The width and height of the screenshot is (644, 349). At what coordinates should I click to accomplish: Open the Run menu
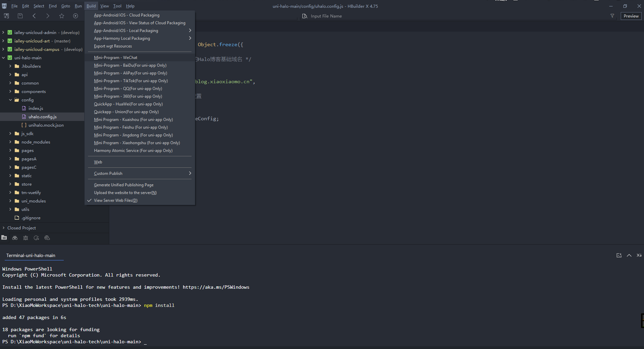coord(78,6)
